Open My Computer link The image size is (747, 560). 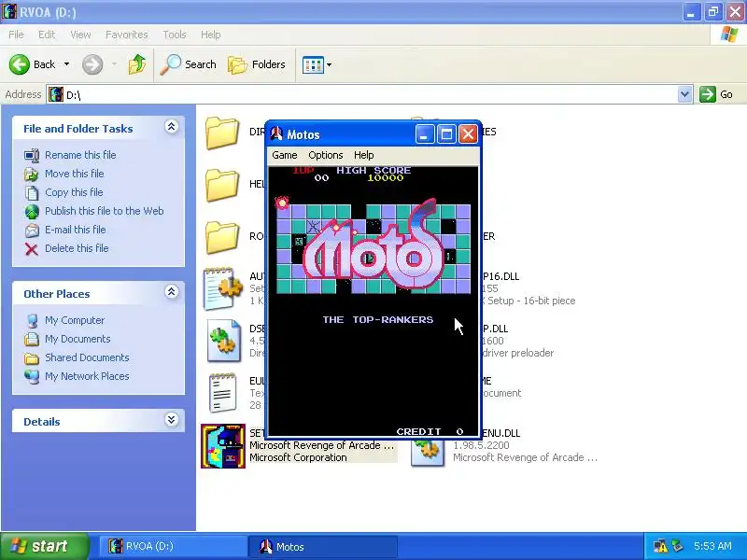pyautogui.click(x=75, y=320)
